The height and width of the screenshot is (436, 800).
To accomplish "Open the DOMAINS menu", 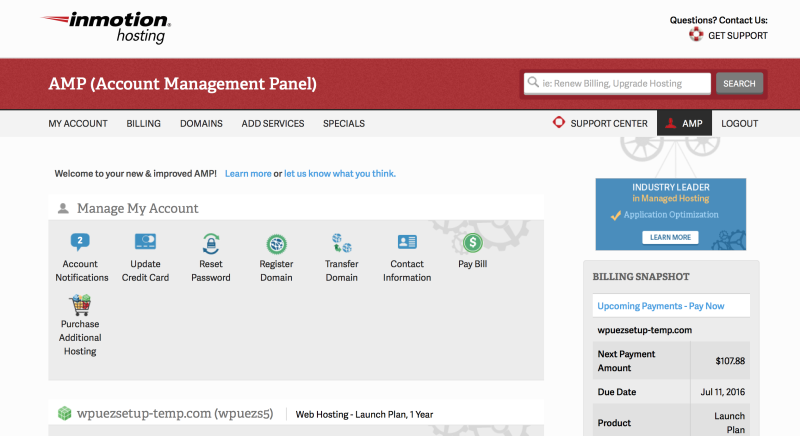I will (x=201, y=123).
